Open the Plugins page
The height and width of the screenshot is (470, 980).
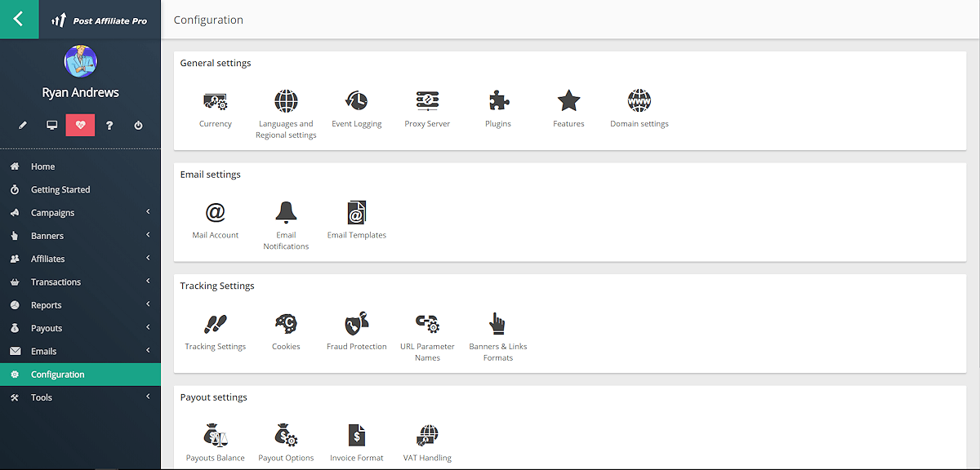pos(498,109)
